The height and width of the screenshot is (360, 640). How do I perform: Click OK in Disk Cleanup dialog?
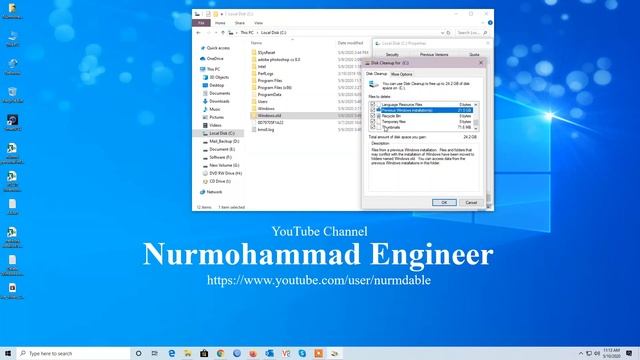pos(444,202)
